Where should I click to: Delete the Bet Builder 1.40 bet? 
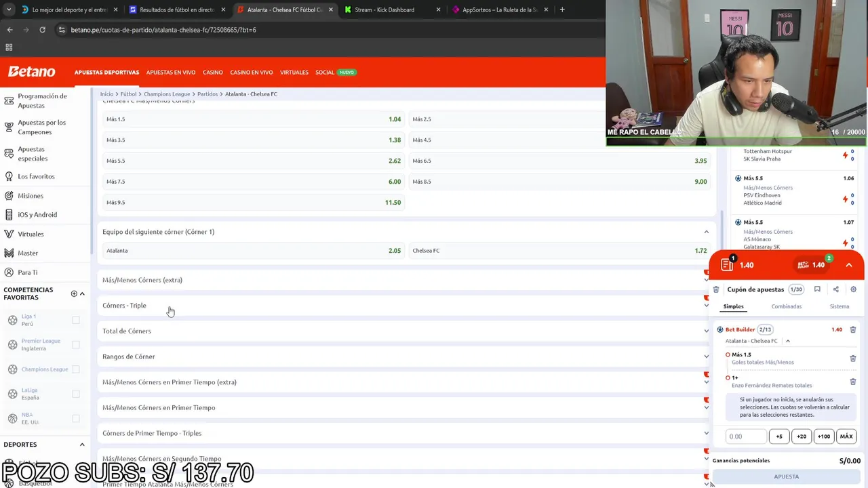click(853, 329)
